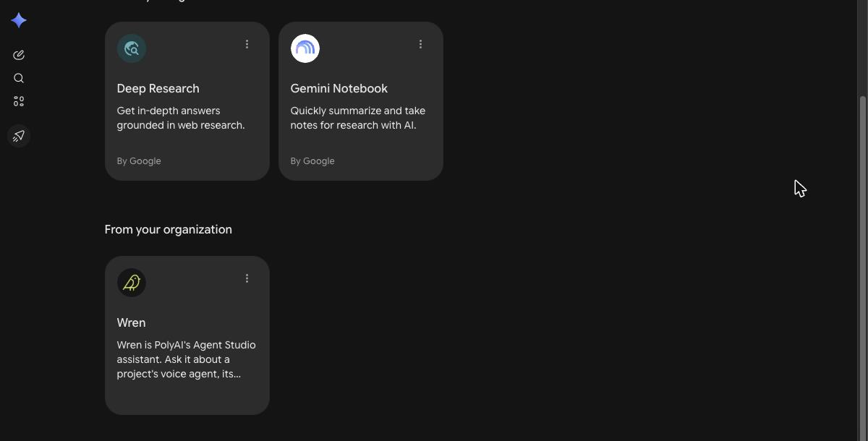Click the Deep Research agent icon
Image resolution: width=868 pixels, height=441 pixels.
click(x=132, y=48)
